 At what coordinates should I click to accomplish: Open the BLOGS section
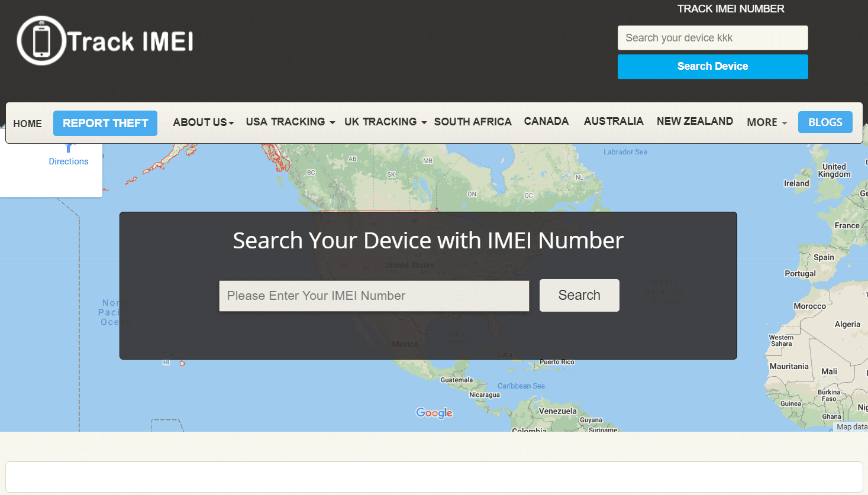coord(825,122)
